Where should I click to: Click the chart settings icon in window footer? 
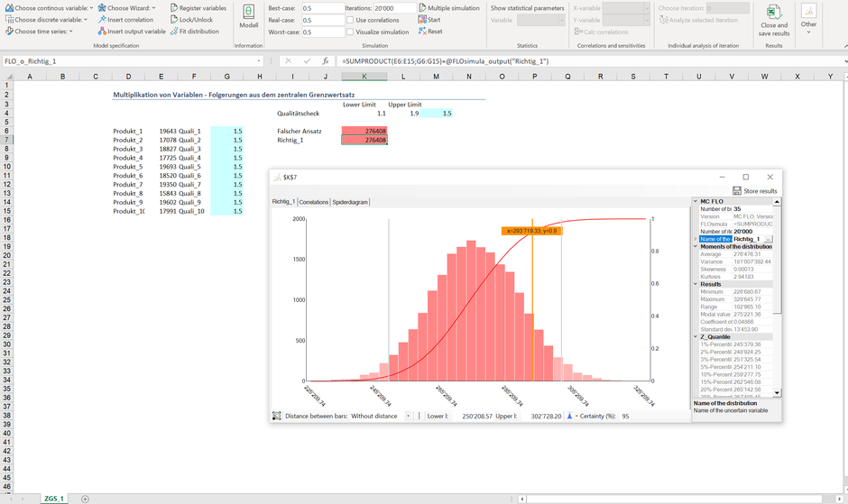[x=276, y=416]
